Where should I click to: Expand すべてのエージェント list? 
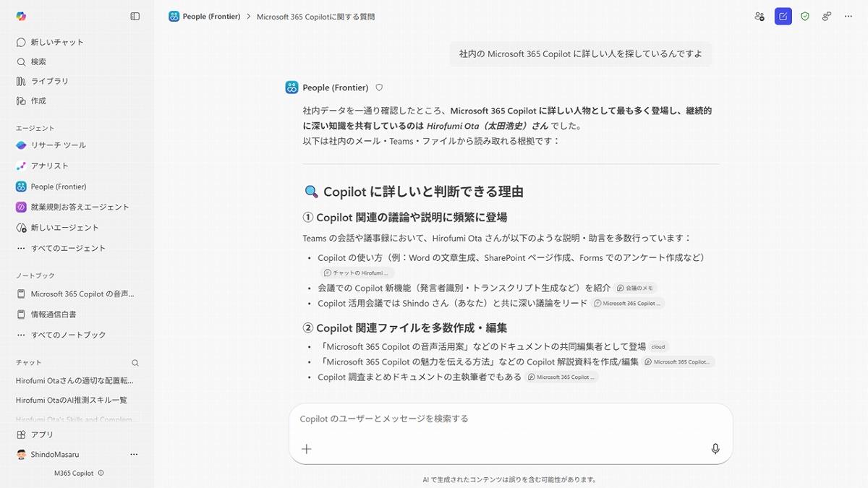pos(68,248)
